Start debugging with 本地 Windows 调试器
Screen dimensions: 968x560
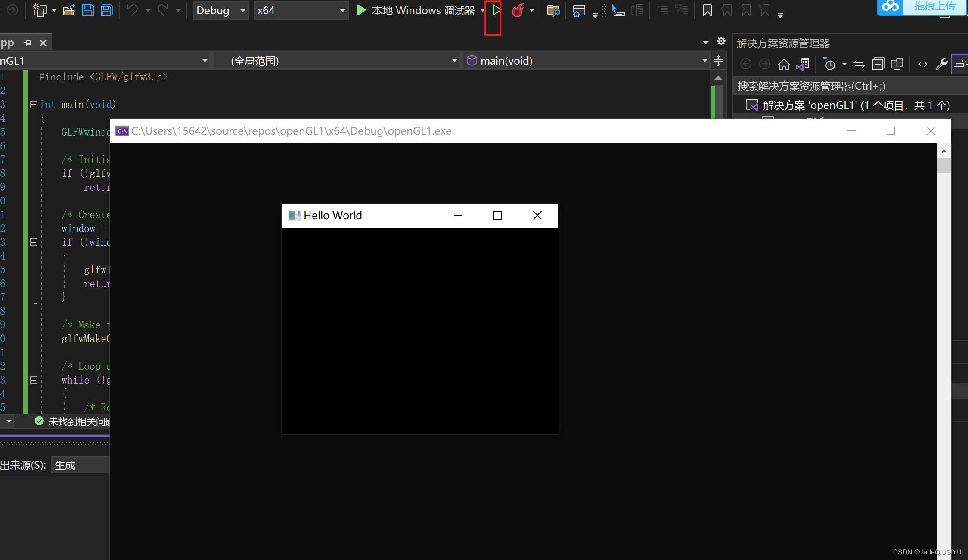pyautogui.click(x=416, y=10)
